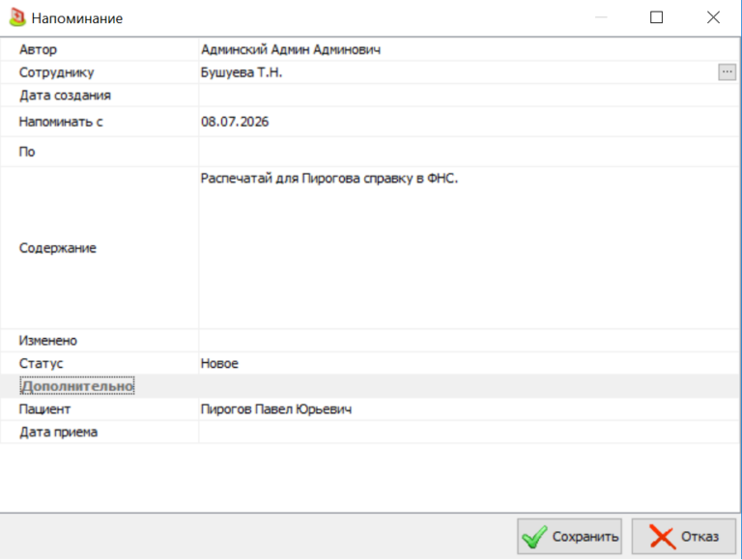Click the empty Дата приема field
The image size is (742, 560).
[469, 432]
